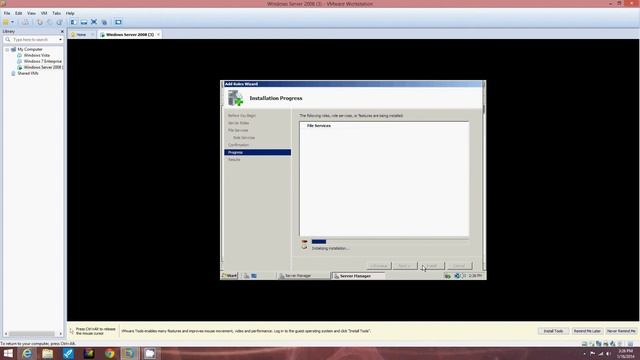
Task: Click the host volume tray icon
Action: 609,353
